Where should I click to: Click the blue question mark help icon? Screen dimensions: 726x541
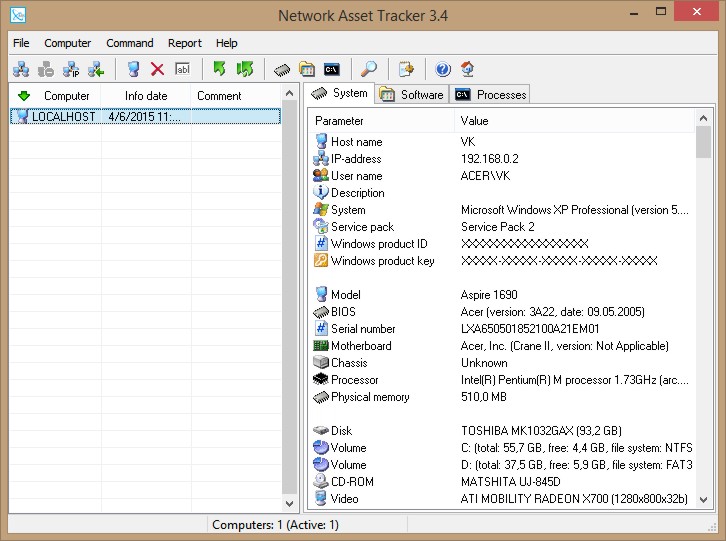443,69
